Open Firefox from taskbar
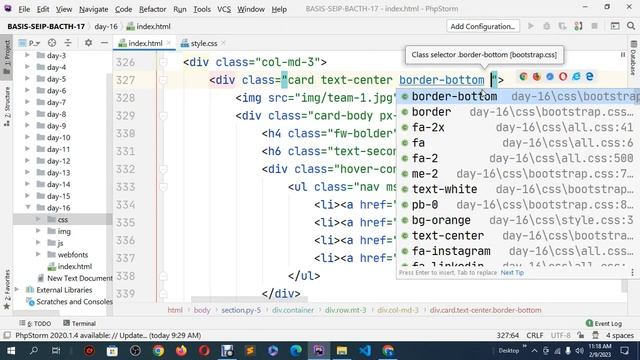The image size is (640, 360). (181, 351)
